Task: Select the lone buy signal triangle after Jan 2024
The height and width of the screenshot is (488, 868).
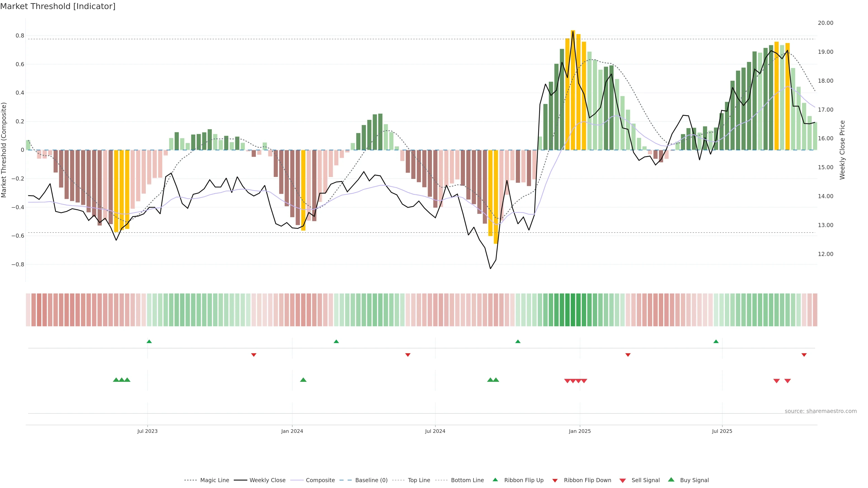Action: (303, 380)
